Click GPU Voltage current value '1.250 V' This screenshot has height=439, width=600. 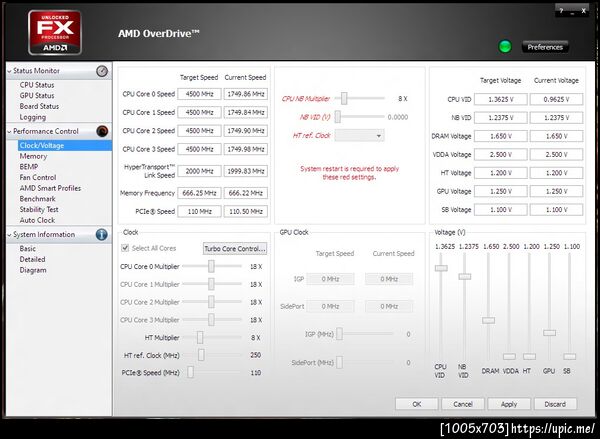pyautogui.click(x=556, y=191)
